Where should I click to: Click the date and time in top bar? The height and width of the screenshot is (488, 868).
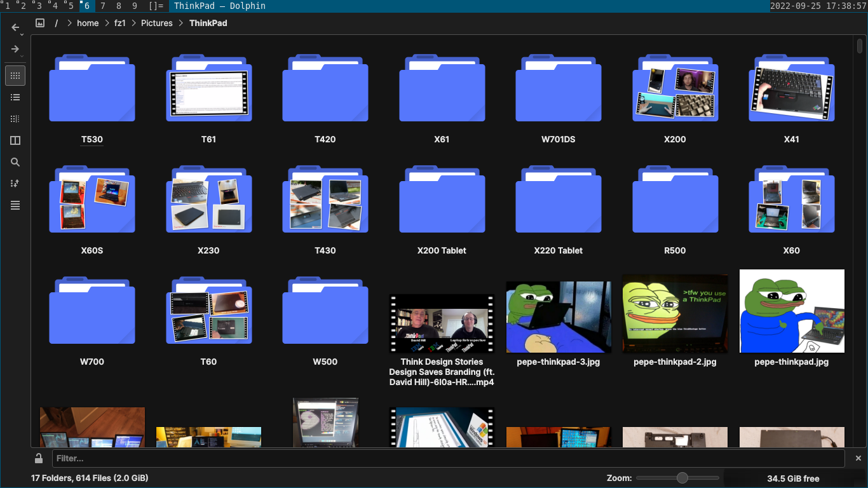(818, 6)
